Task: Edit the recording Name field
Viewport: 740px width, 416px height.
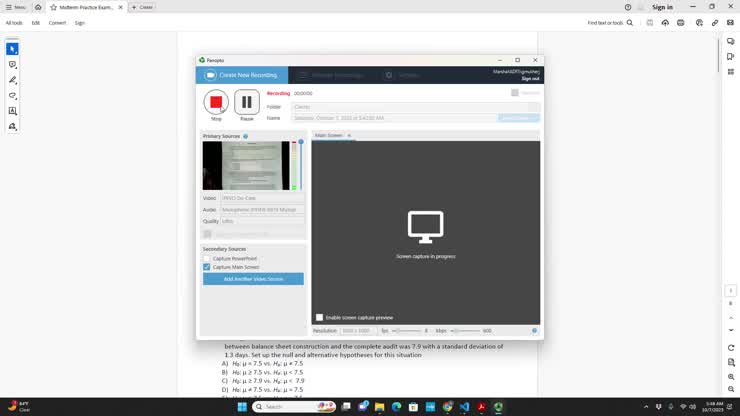Action: pos(394,118)
